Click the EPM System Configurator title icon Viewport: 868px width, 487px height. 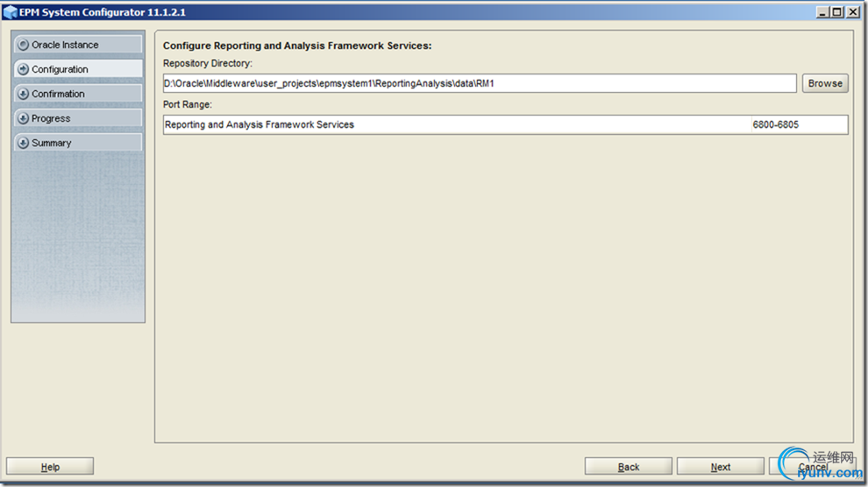[x=10, y=12]
